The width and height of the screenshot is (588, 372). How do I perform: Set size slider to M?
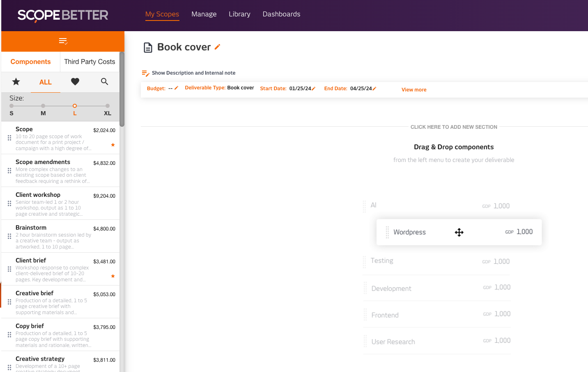pos(43,106)
